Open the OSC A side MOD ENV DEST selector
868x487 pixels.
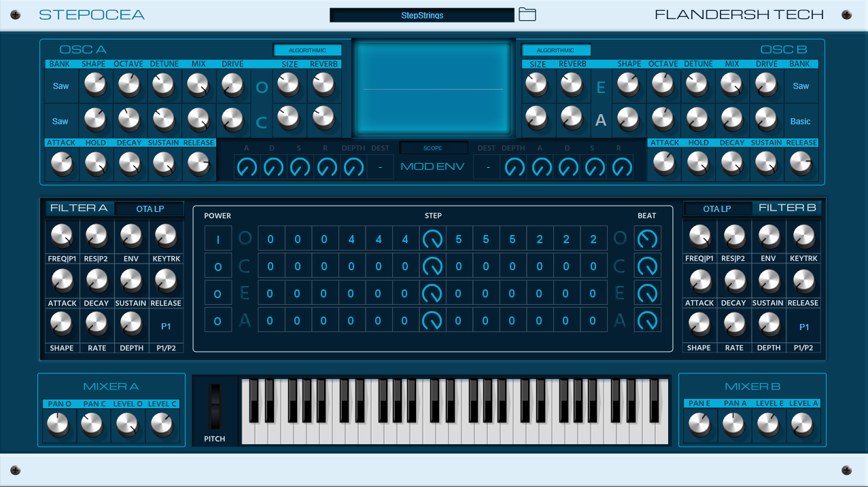[x=381, y=167]
